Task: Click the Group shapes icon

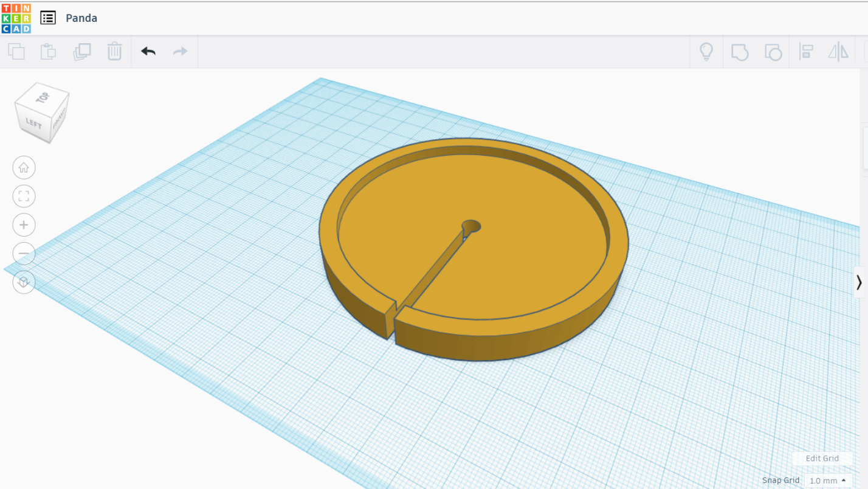Action: click(739, 52)
